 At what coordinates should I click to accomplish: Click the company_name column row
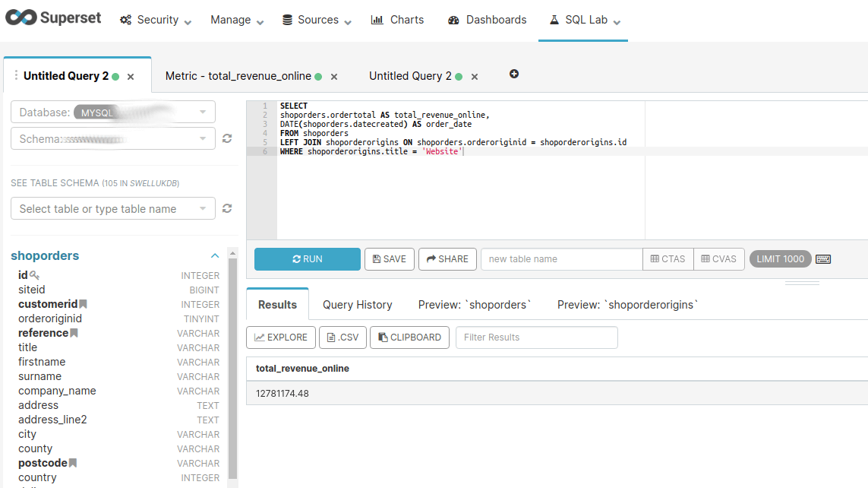coord(118,391)
